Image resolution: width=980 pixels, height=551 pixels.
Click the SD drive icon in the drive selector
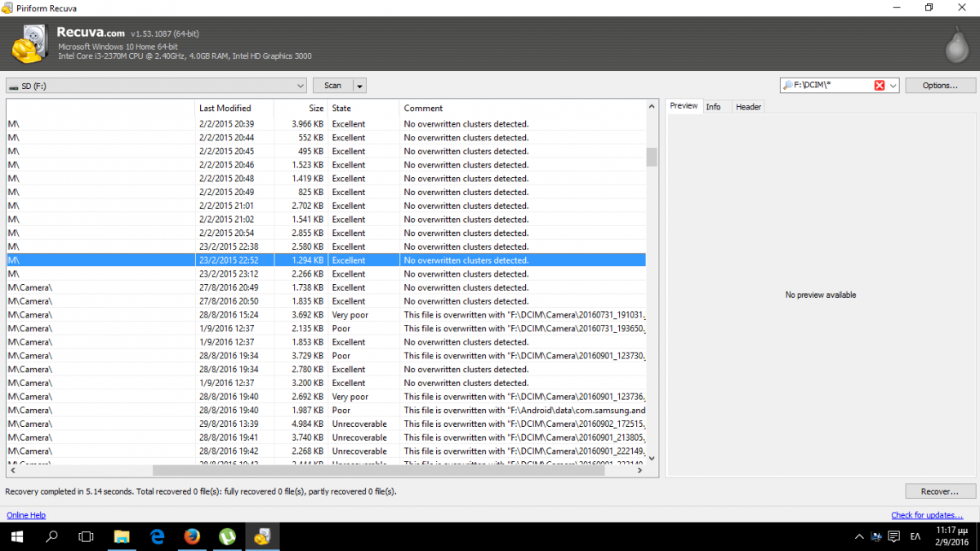(x=14, y=86)
